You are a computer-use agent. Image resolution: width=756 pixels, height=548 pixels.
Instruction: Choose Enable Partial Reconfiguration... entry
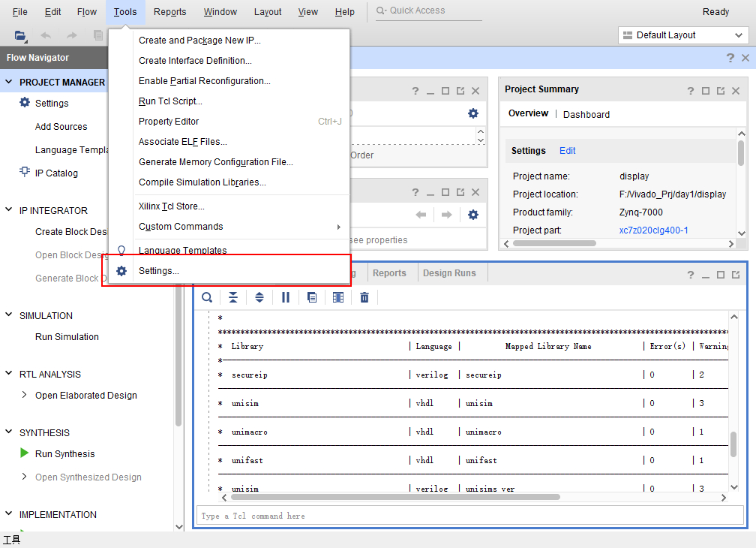205,81
